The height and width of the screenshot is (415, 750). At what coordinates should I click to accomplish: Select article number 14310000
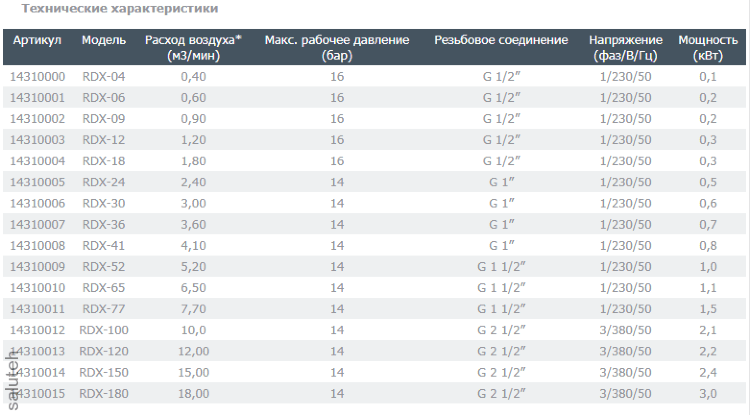pos(37,77)
